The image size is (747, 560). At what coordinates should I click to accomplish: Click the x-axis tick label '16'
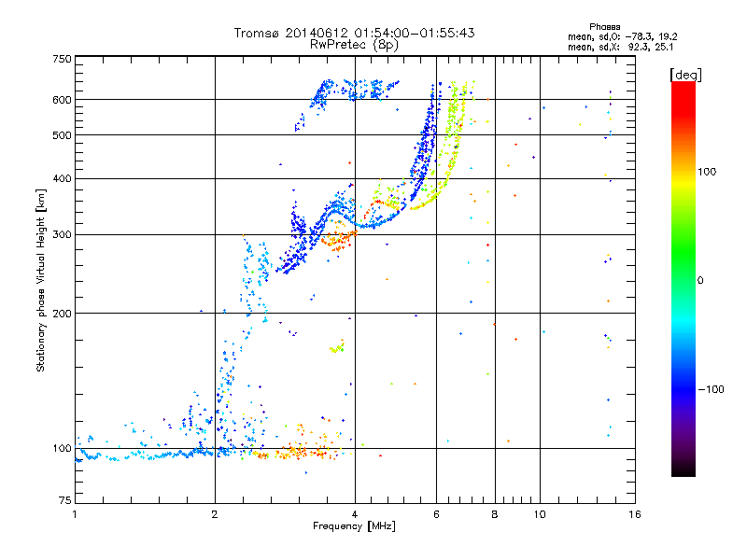[x=635, y=514]
